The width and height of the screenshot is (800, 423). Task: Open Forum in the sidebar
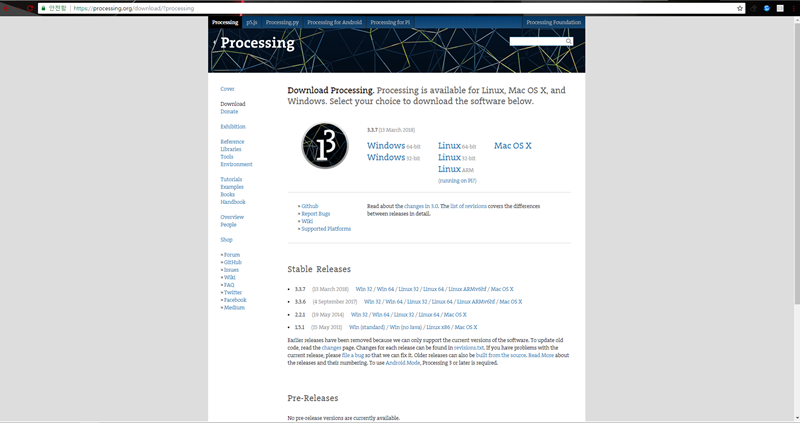coord(232,255)
